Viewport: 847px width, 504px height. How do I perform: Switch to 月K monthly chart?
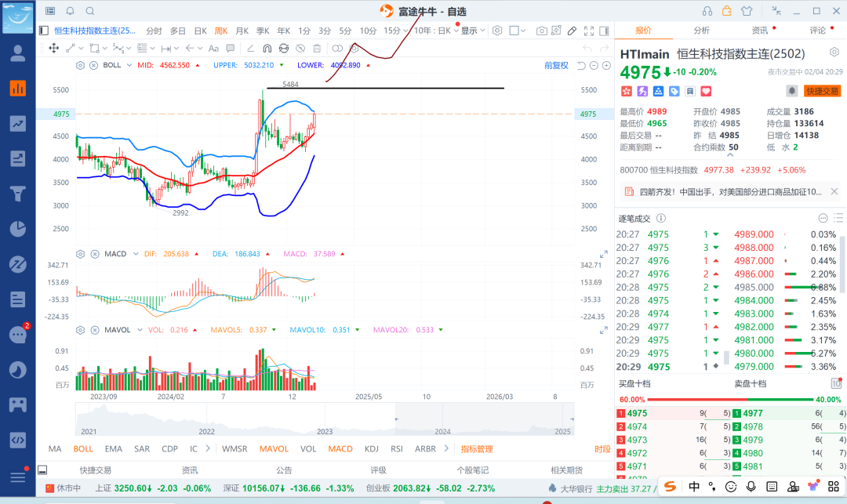tap(242, 31)
